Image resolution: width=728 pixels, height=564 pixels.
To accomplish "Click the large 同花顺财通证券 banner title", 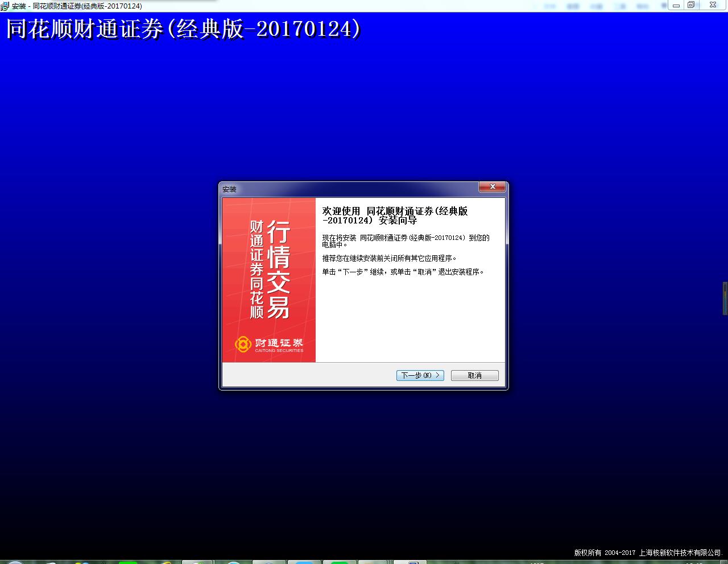I will (x=183, y=30).
